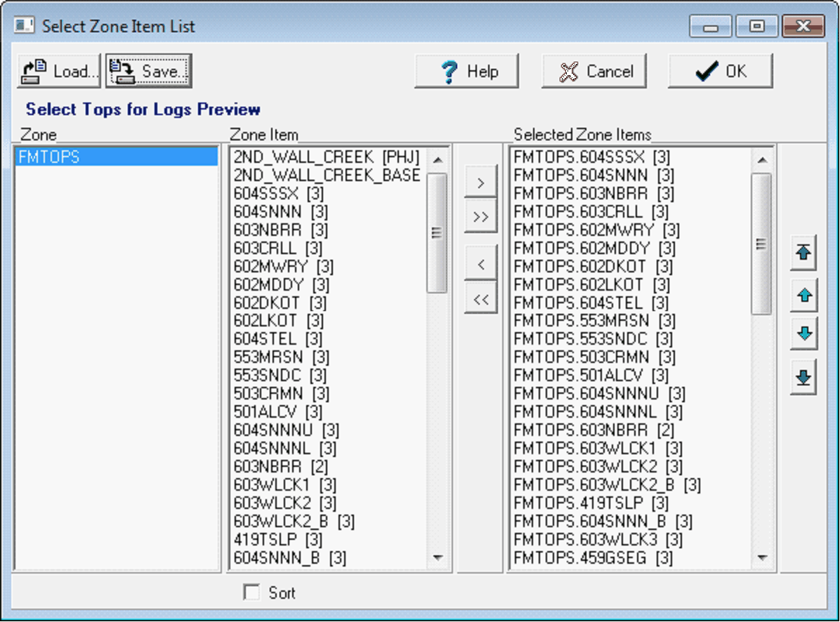This screenshot has height=622, width=840.
Task: Click the move-to-top arrow icon
Action: [803, 253]
